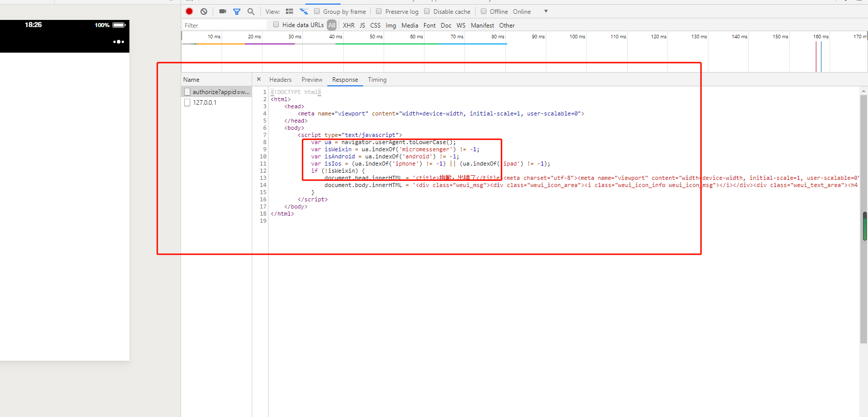Viewport: 868px width, 417px height.
Task: Show the Timing tab
Action: 377,80
